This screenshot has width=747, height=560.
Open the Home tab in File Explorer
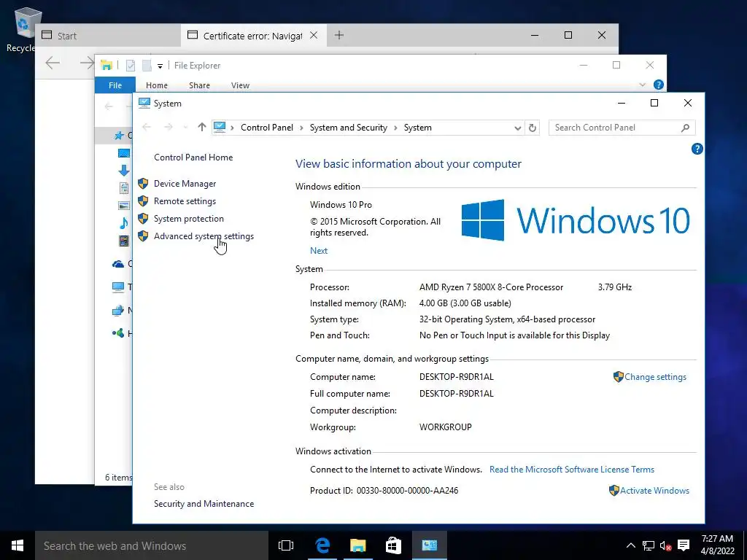(x=157, y=85)
